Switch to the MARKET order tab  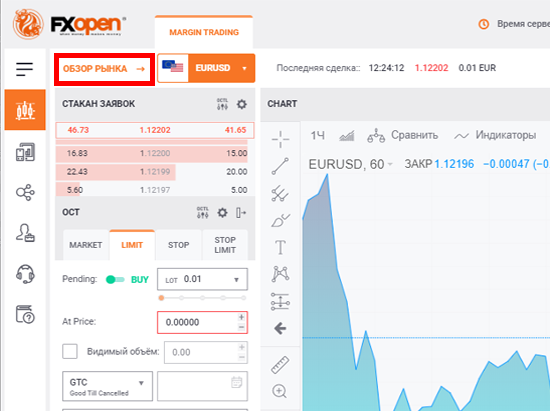point(86,245)
